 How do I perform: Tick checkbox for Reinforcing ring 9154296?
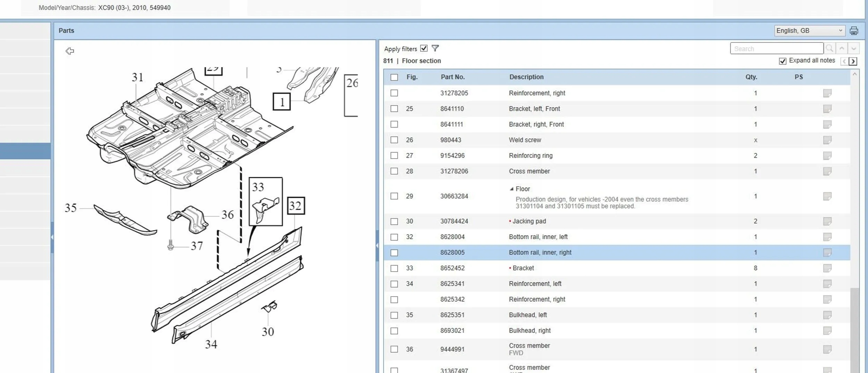tap(394, 156)
